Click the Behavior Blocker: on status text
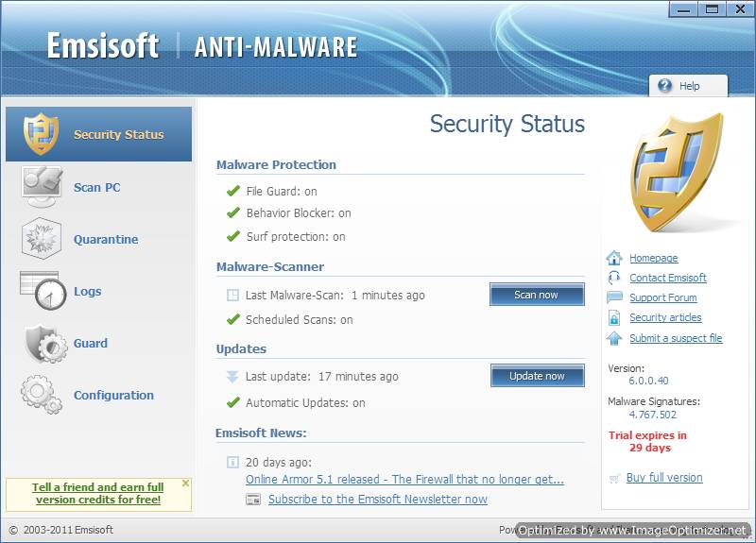This screenshot has width=756, height=543. point(299,213)
